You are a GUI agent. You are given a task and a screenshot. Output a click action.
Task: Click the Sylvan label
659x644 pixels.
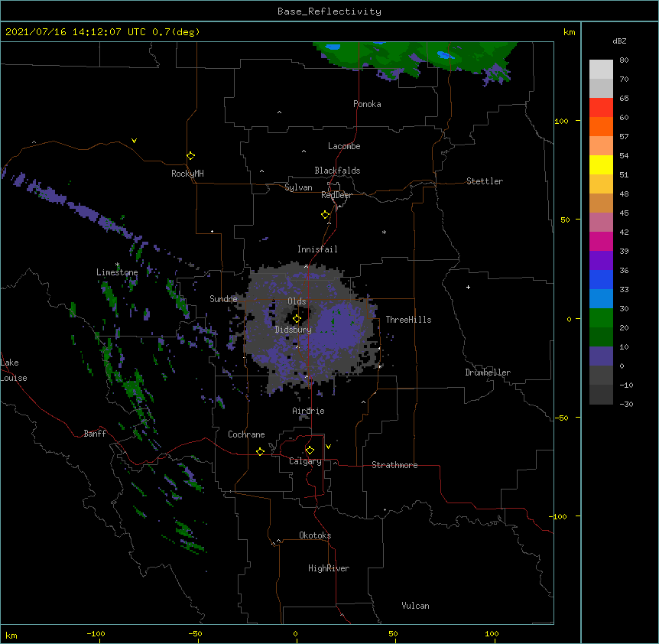click(298, 187)
